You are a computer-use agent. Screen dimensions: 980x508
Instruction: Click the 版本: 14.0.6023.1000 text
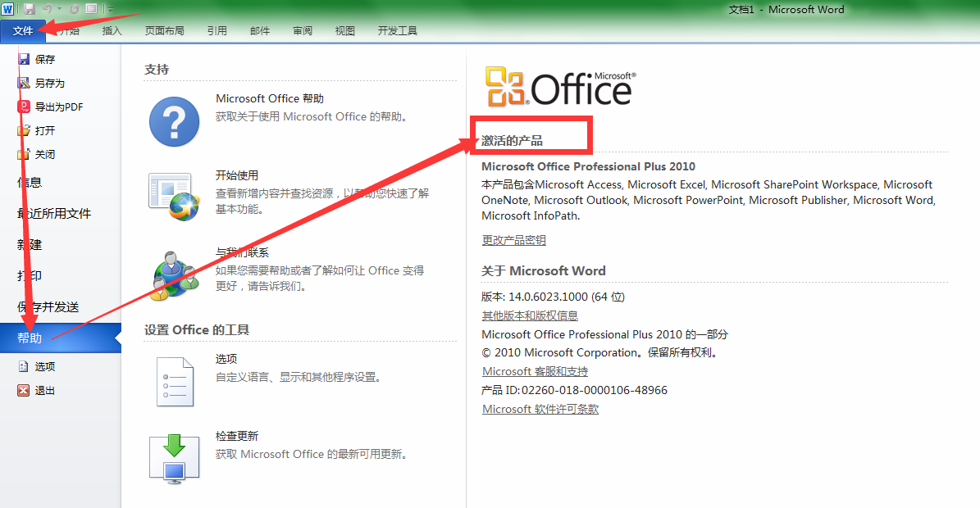[x=553, y=297]
